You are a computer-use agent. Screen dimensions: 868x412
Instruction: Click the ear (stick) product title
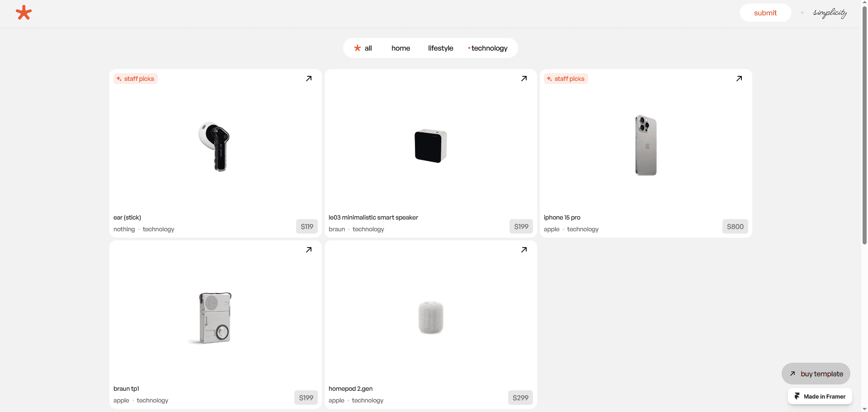127,217
